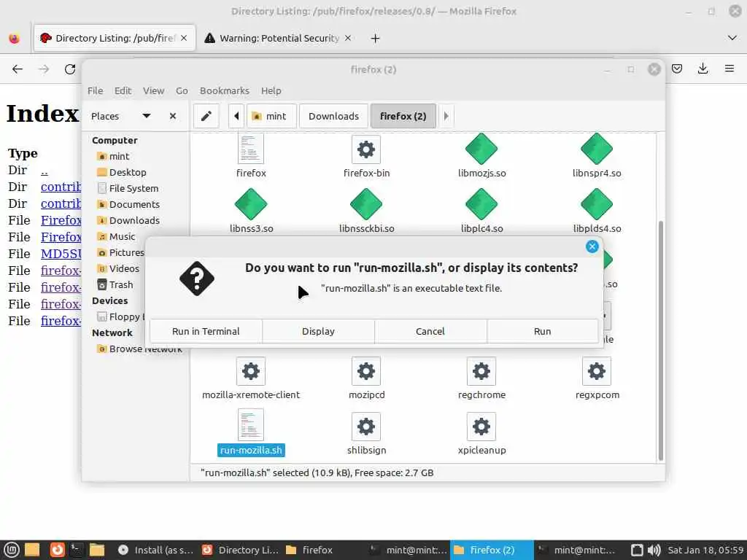Open Help menu in file manager
747x560 pixels.
271,90
